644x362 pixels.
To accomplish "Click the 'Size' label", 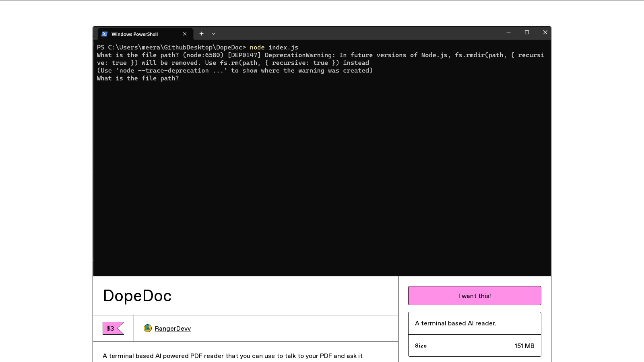I will point(421,346).
